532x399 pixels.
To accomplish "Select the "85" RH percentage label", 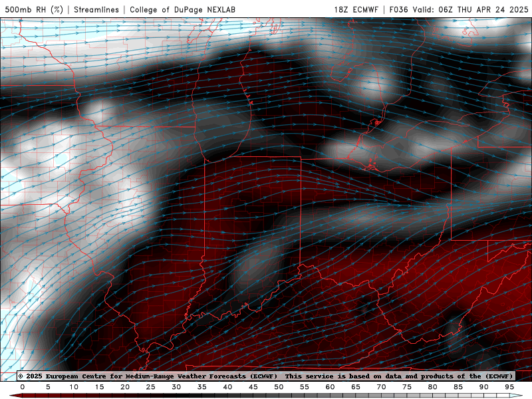I will tap(458, 387).
